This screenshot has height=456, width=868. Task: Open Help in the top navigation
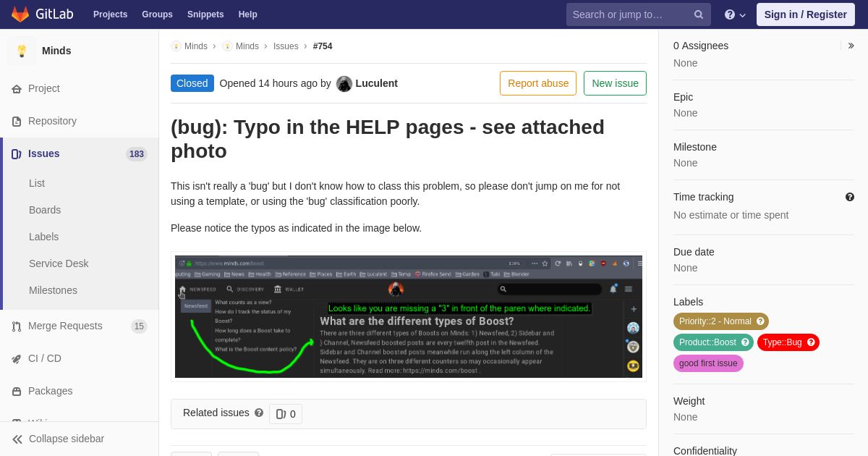pos(248,14)
